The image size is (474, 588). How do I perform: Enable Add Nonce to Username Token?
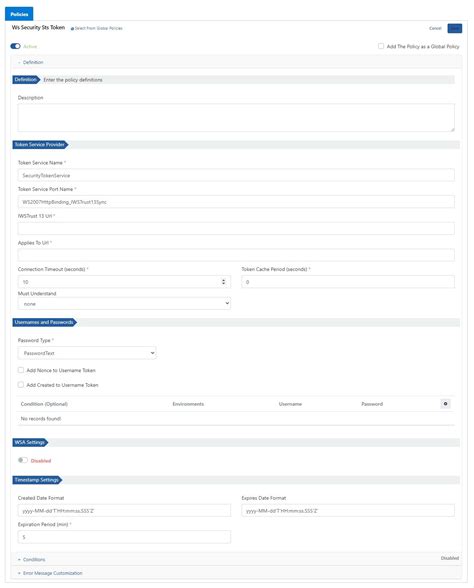[x=21, y=370]
